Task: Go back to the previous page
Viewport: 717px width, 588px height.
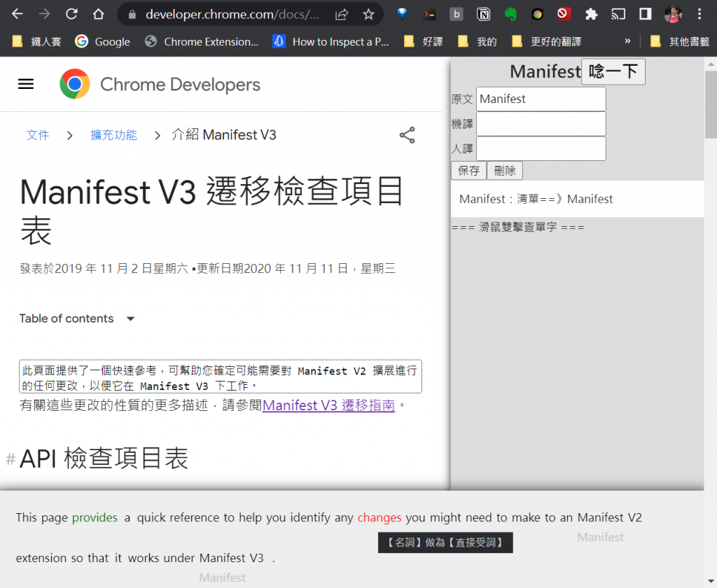Action: (x=18, y=14)
